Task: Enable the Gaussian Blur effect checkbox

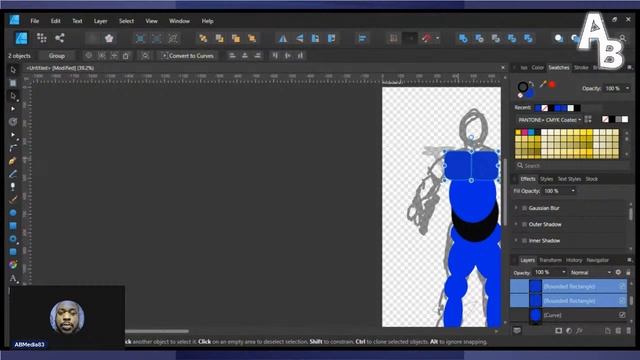Action: (x=524, y=208)
